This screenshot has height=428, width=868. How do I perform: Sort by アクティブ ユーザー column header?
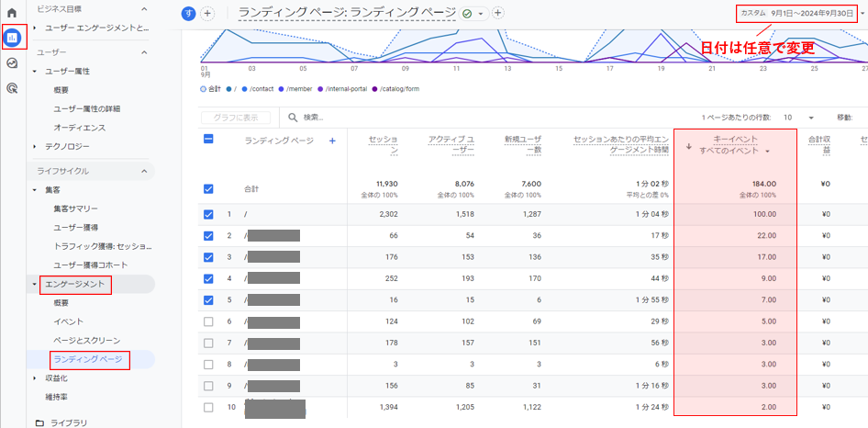click(x=451, y=144)
